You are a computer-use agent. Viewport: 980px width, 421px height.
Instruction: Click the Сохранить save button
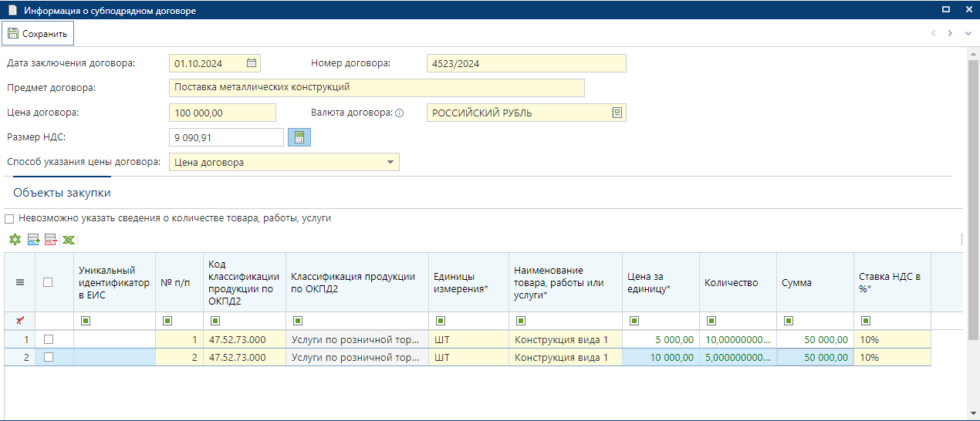click(x=39, y=33)
